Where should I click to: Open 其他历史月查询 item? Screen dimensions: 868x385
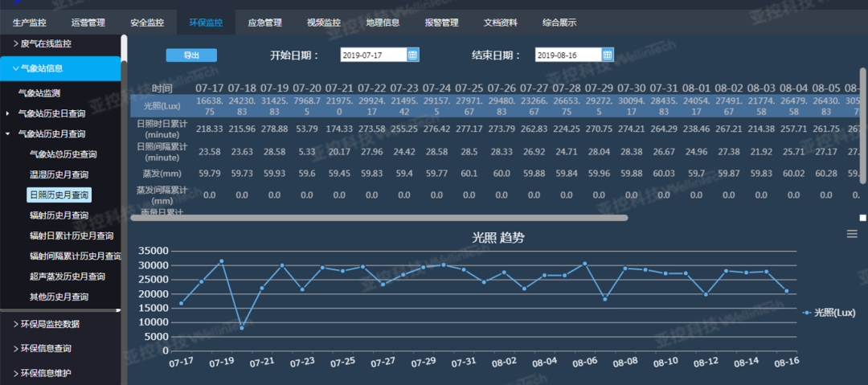point(59,297)
